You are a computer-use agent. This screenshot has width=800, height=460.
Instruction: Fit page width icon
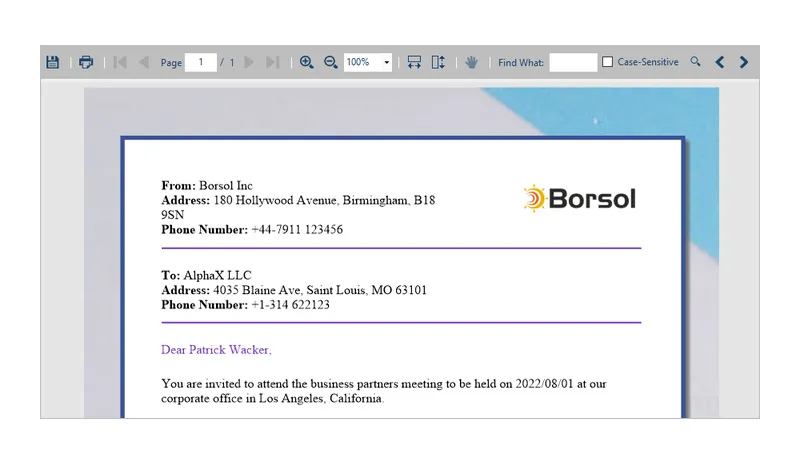coord(414,62)
